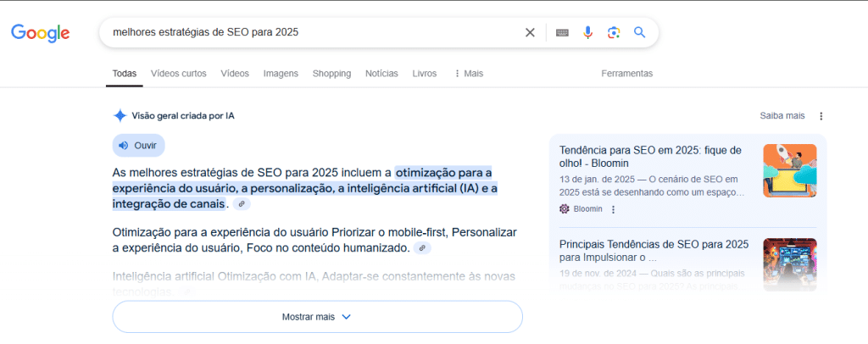Start voice search with the microphone
Image resolution: width=868 pixels, height=344 pixels.
pyautogui.click(x=587, y=33)
